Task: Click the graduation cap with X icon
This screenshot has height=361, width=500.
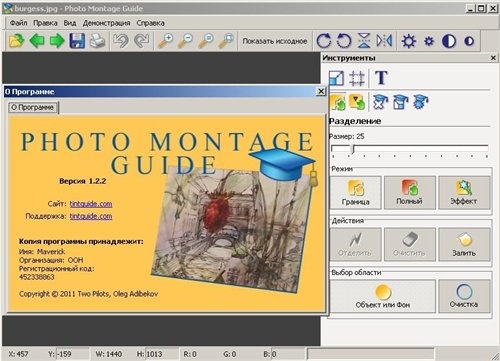Action: coord(380,102)
